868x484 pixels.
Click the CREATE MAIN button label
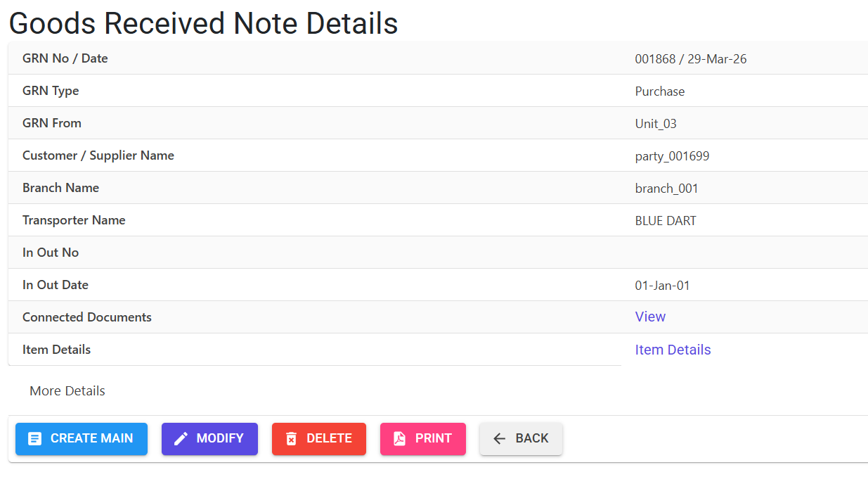pos(91,438)
